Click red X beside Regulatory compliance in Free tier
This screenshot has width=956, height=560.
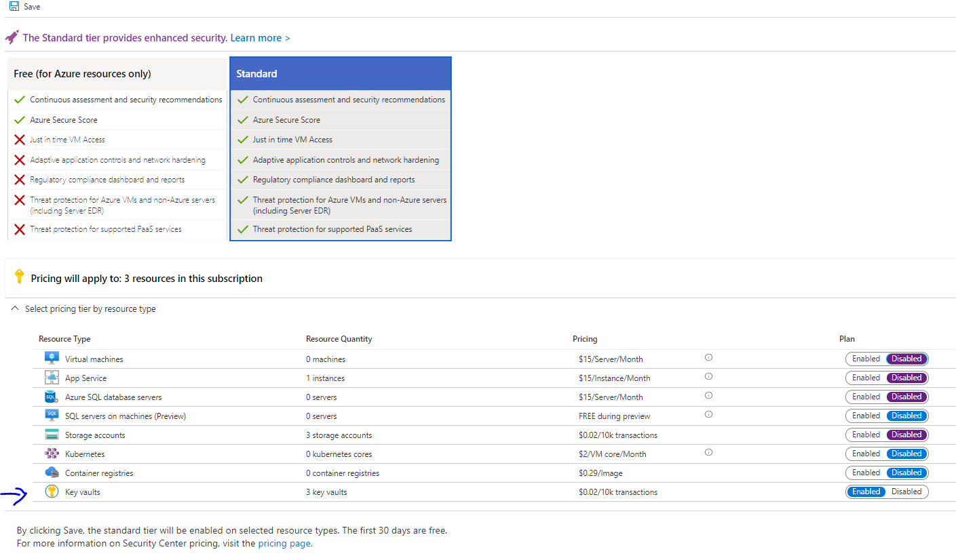20,180
